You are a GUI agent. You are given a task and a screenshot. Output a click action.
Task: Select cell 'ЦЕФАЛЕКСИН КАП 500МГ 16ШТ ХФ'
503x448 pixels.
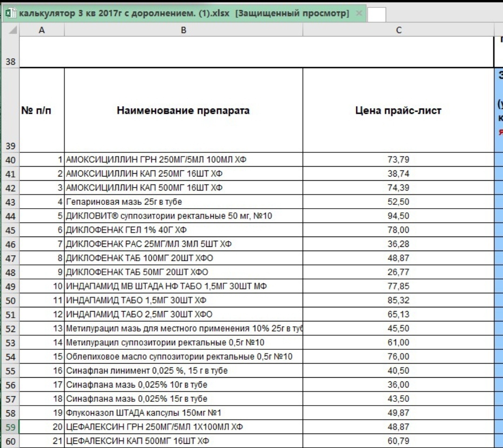(184, 441)
